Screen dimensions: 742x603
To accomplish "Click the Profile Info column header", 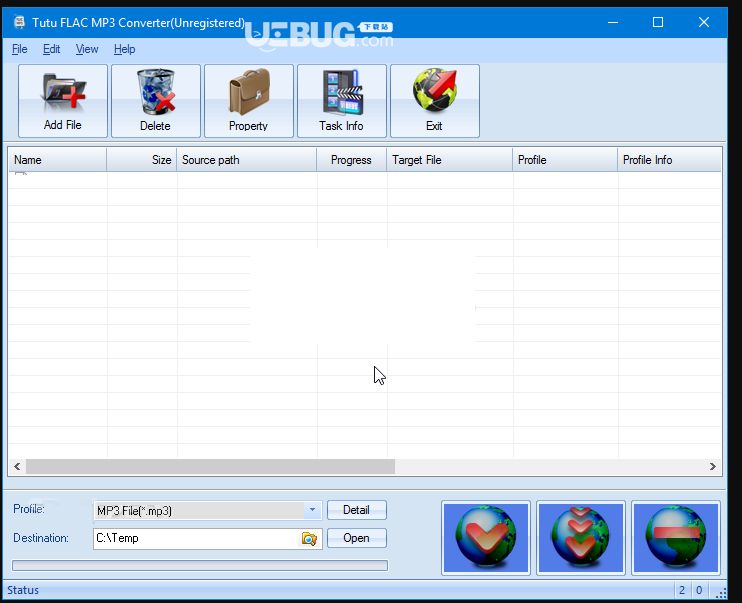I will point(670,160).
